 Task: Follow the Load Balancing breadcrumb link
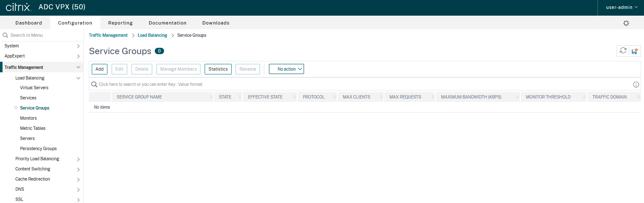(152, 35)
